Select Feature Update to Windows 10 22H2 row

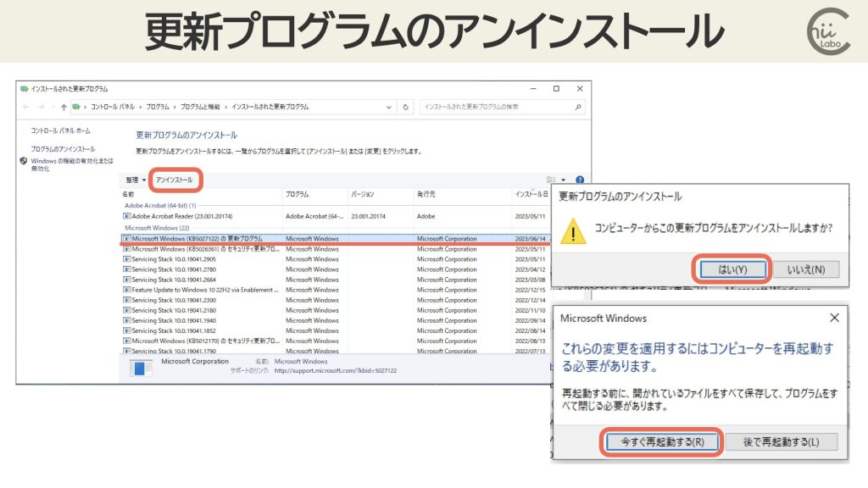tap(336, 290)
